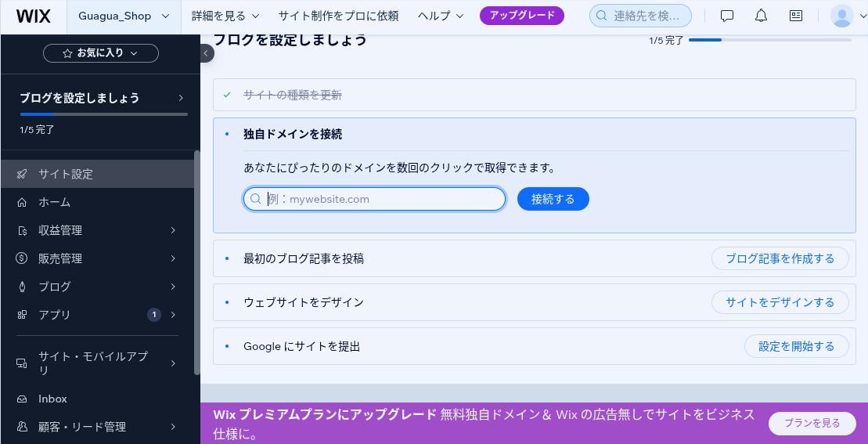This screenshot has height=444, width=868.
Task: Open the ヘルプ menu
Action: coord(441,16)
